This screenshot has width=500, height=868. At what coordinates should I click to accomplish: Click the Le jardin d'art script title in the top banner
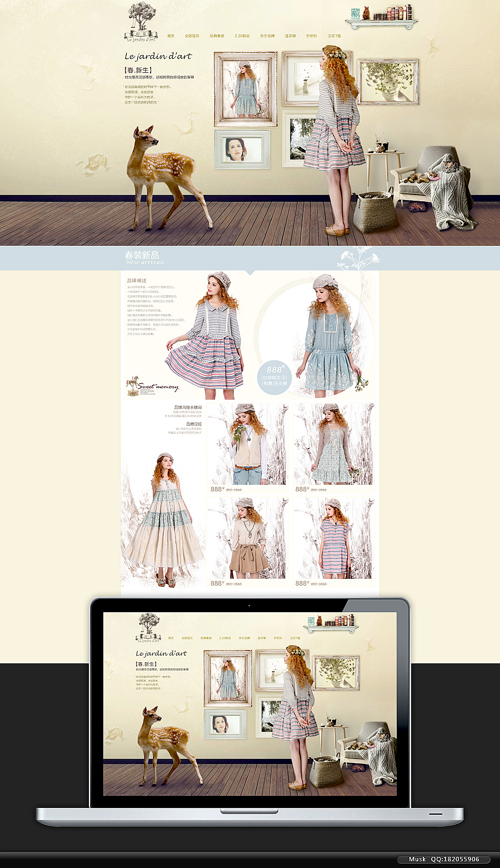click(x=158, y=56)
